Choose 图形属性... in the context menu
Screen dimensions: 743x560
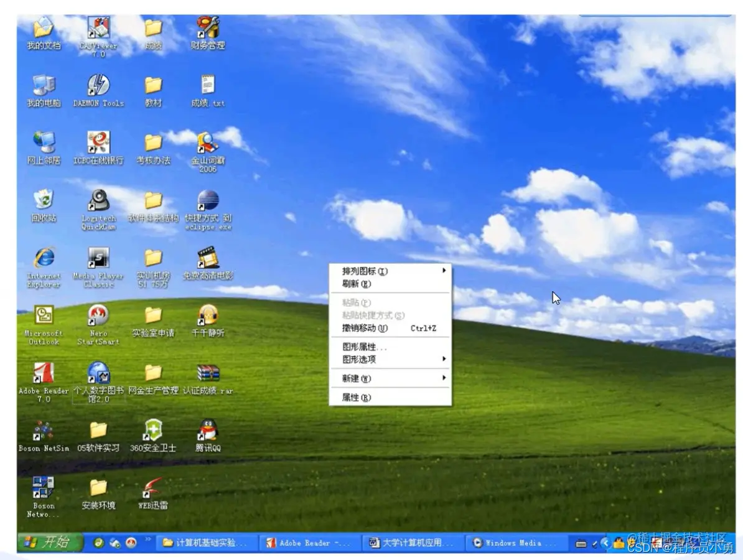(390, 347)
